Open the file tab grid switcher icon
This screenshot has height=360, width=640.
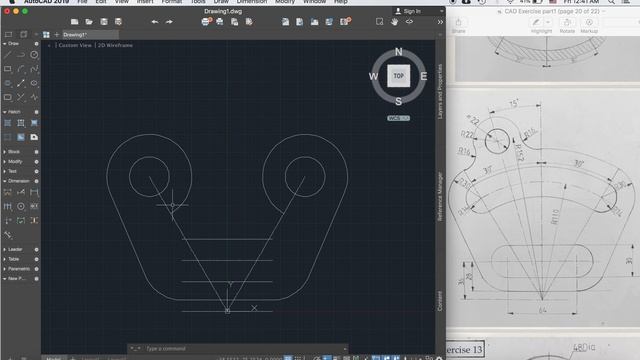pos(46,35)
